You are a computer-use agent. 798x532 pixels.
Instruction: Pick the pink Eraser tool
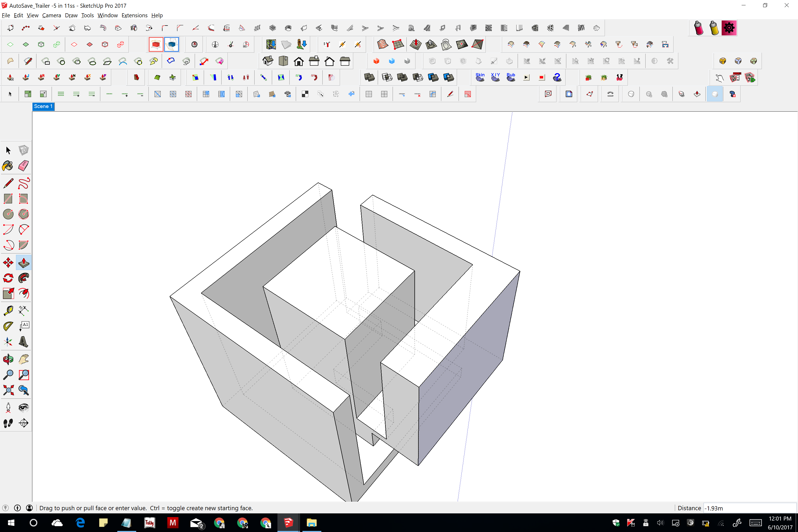(23, 165)
